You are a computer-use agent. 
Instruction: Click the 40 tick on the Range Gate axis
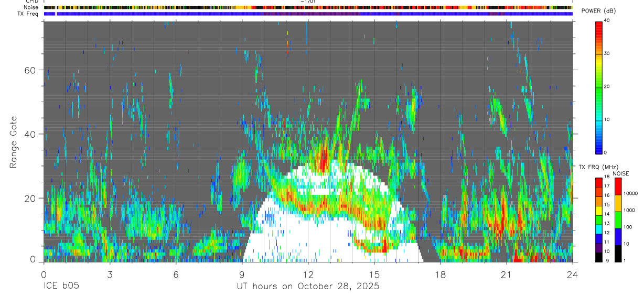click(x=30, y=134)
